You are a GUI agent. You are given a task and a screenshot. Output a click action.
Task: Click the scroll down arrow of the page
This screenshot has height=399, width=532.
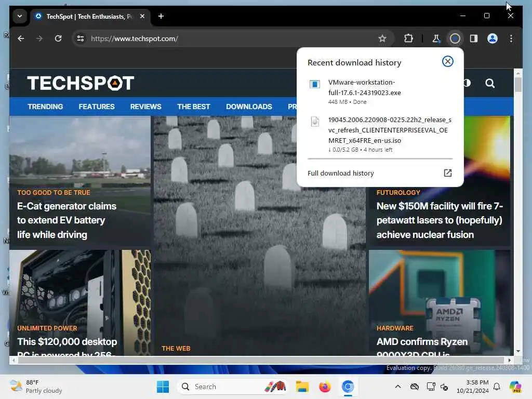(x=518, y=352)
